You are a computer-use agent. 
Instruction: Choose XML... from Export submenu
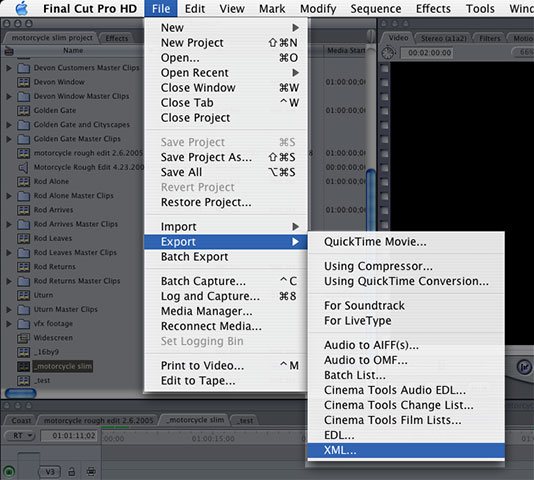pos(406,450)
